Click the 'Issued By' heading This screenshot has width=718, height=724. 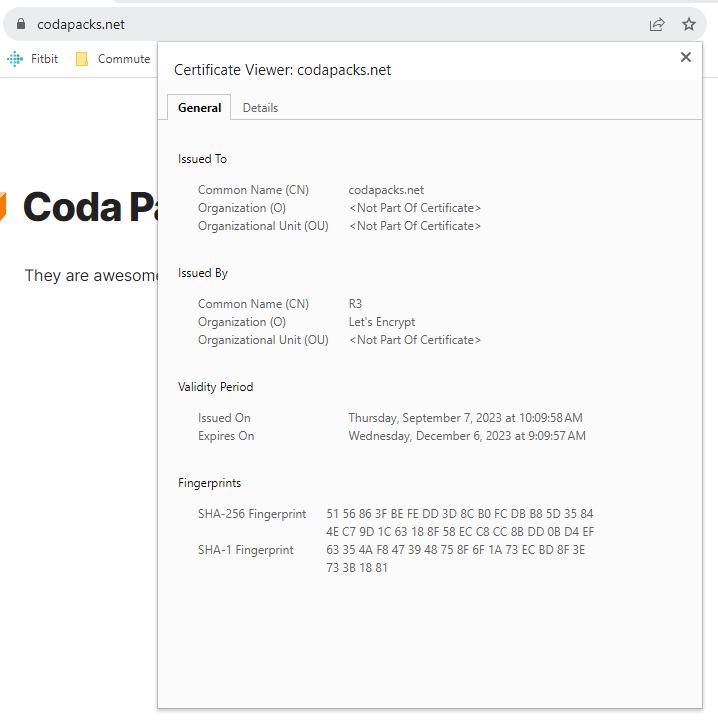coord(203,273)
